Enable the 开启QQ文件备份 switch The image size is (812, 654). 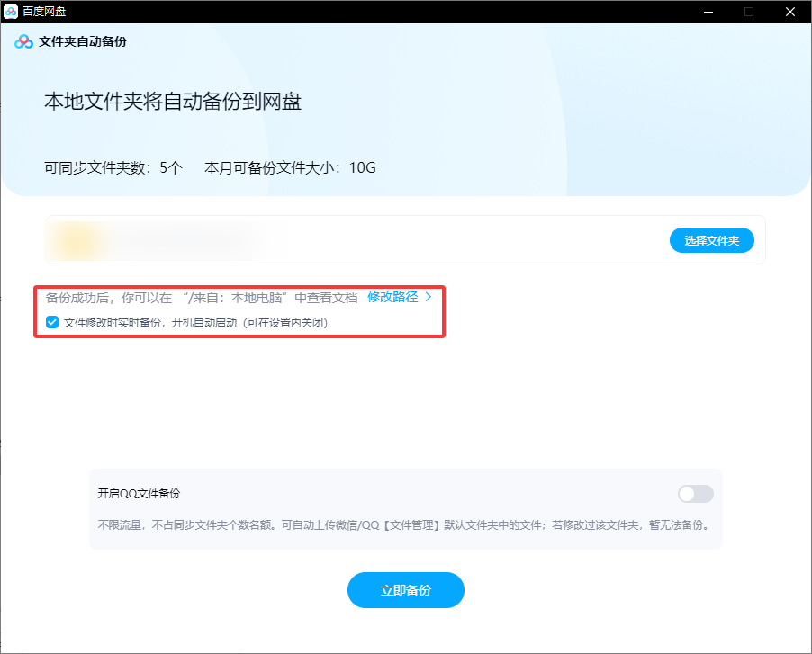694,493
